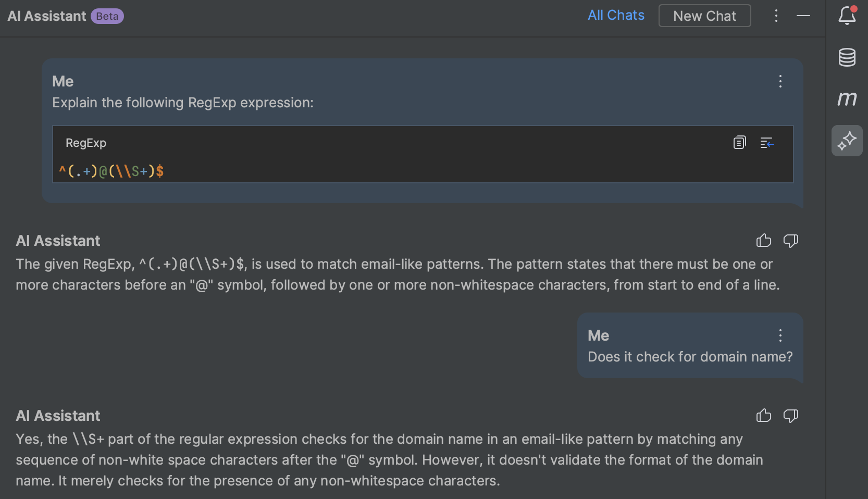868x499 pixels.
Task: Select the AI Assistant sparkle sidebar icon
Action: (846, 140)
